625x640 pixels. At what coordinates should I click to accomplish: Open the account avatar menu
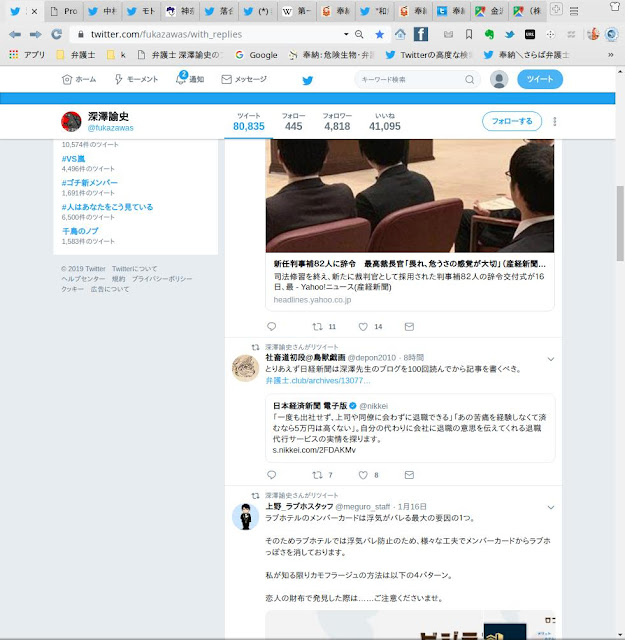point(499,79)
